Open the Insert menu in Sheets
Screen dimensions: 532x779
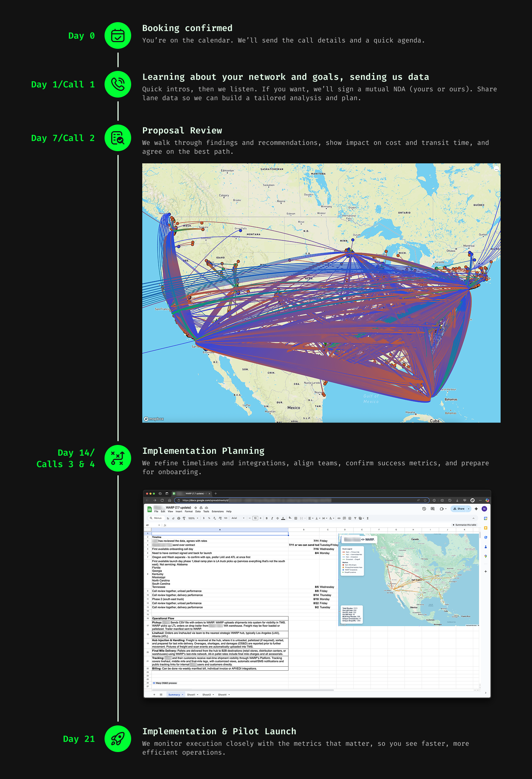[x=179, y=511]
